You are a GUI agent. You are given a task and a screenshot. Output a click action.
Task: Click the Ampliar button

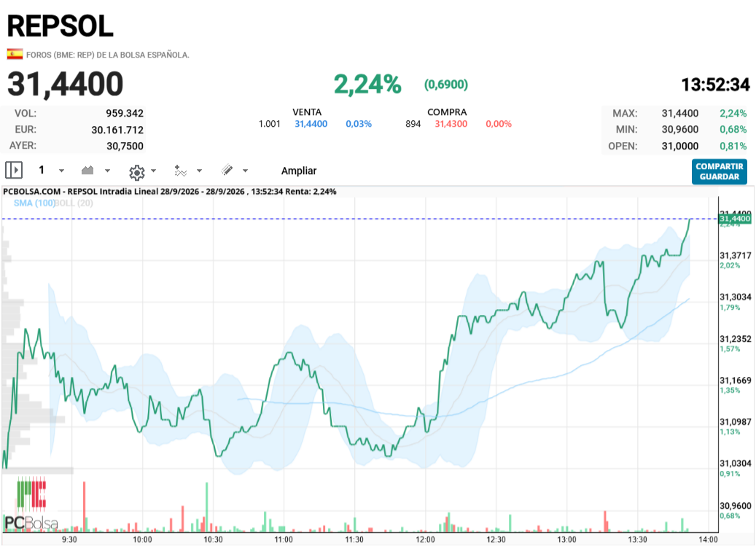(299, 171)
